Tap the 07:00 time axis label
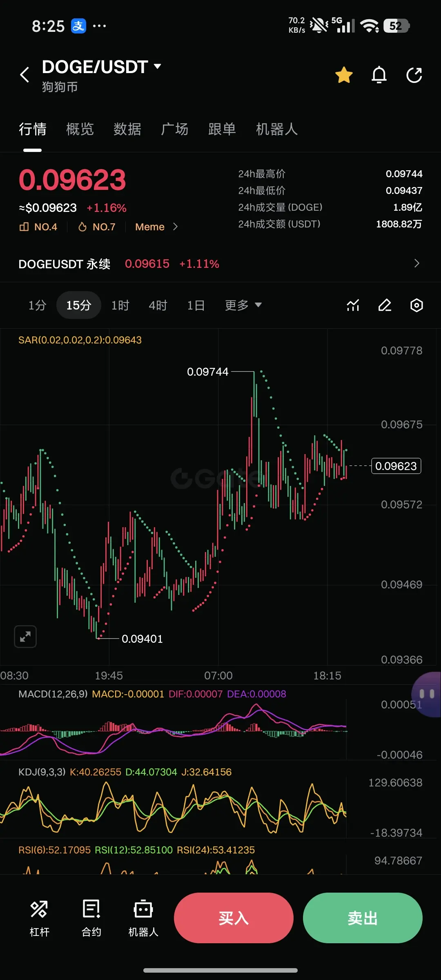 pyautogui.click(x=218, y=676)
